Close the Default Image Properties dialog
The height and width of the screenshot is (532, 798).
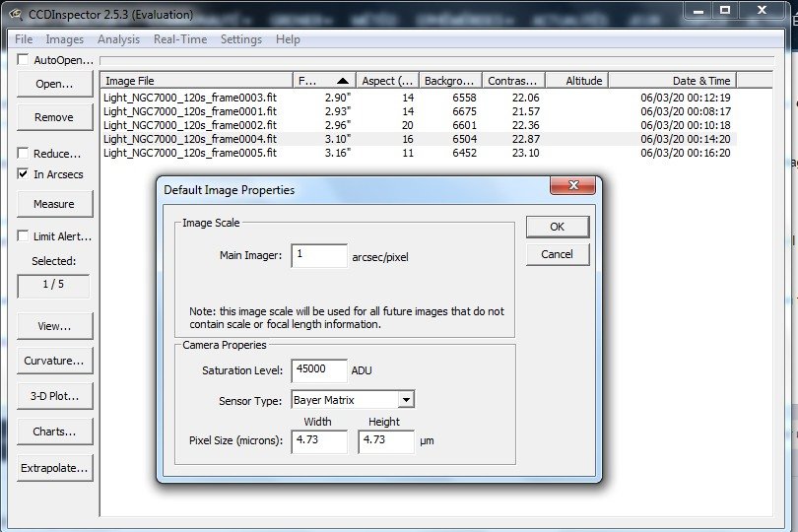tap(573, 185)
